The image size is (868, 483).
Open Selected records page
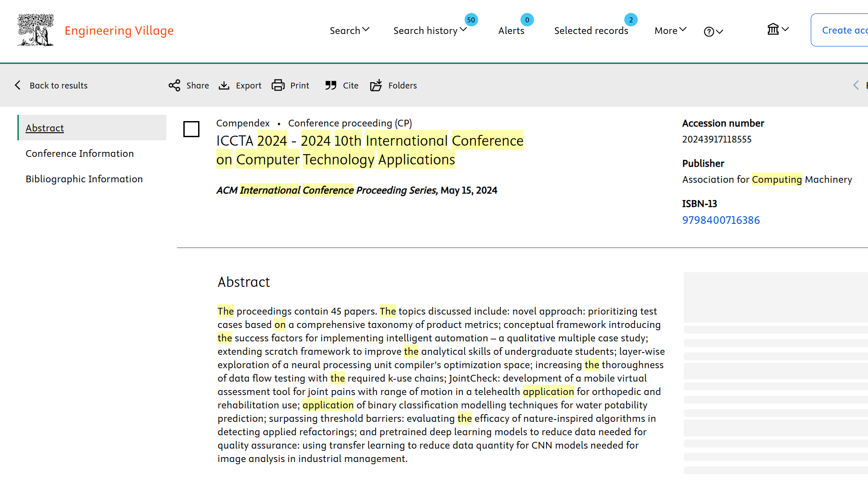tap(591, 30)
